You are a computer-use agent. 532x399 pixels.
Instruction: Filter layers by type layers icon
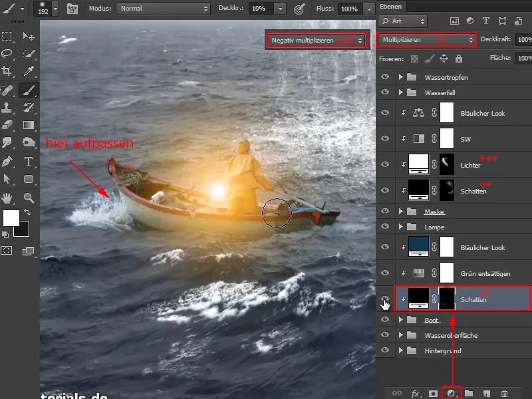click(x=486, y=21)
